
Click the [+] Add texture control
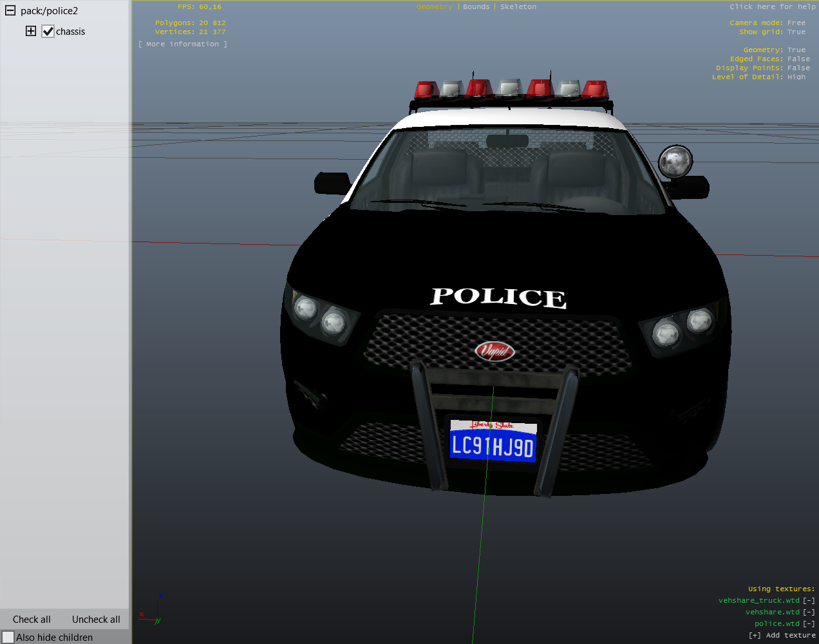782,635
